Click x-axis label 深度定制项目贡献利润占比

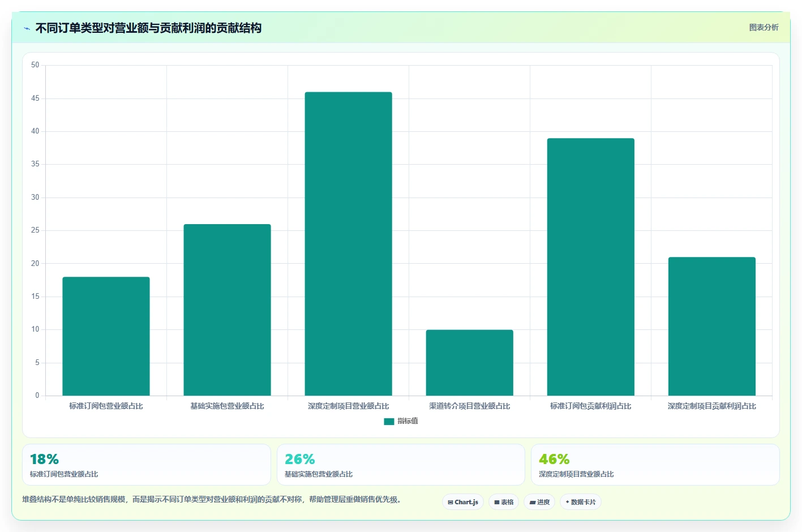[x=711, y=406]
